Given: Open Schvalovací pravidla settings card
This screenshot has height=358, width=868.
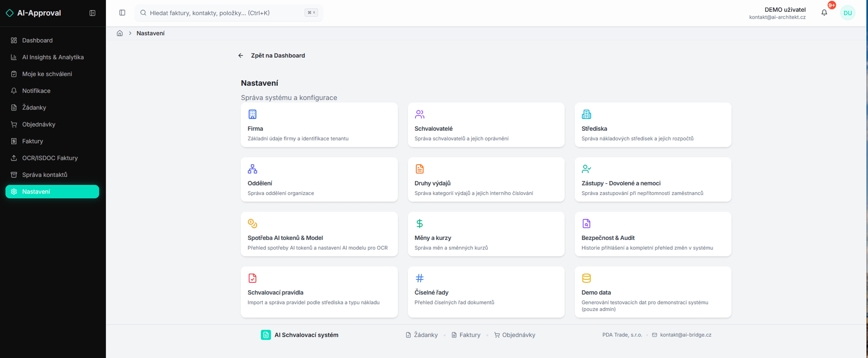Looking at the screenshot, I should pyautogui.click(x=319, y=292).
